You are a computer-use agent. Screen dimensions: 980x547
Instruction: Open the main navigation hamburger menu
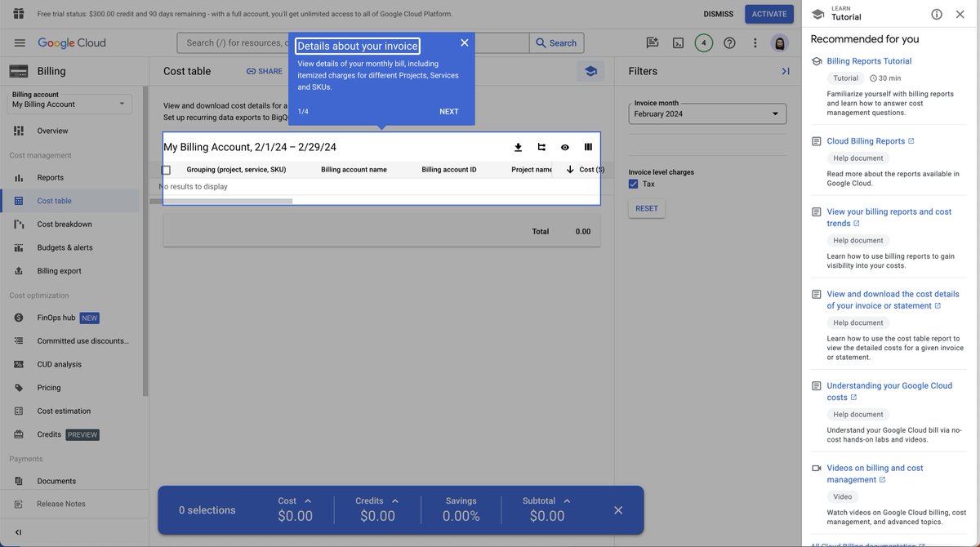point(20,43)
